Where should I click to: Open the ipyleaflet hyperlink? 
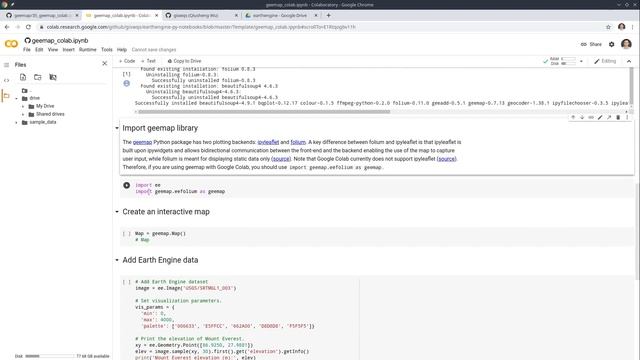click(x=268, y=142)
